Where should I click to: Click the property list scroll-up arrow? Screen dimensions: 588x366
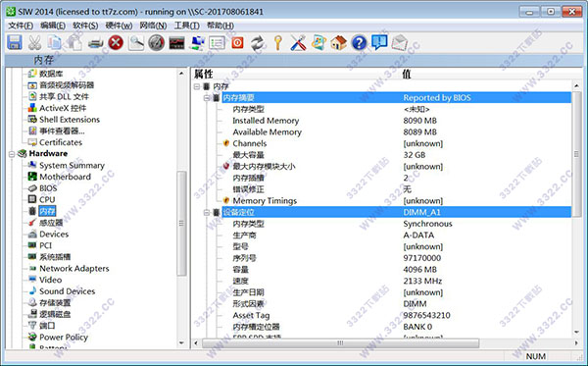click(576, 86)
